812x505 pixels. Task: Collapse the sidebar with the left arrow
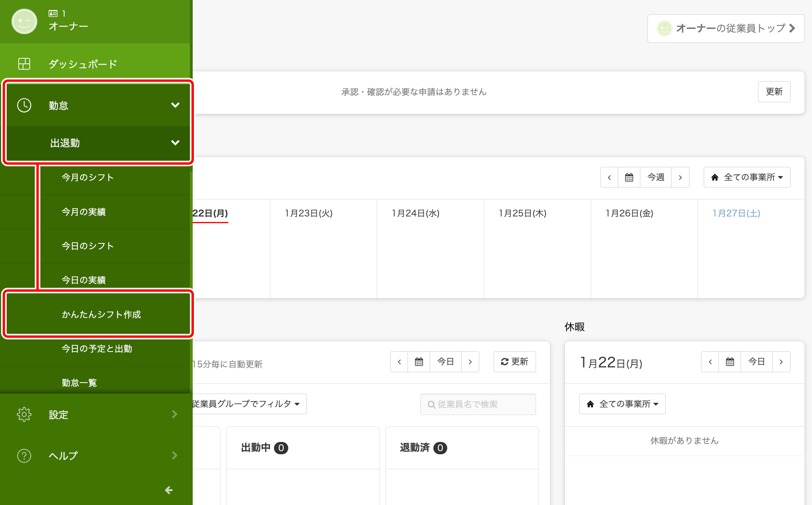click(169, 490)
